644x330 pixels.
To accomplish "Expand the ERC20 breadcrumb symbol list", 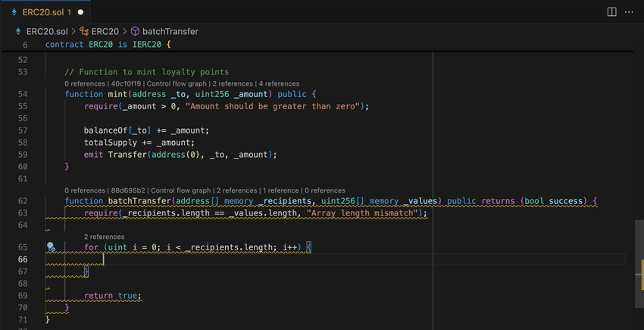I will (105, 32).
